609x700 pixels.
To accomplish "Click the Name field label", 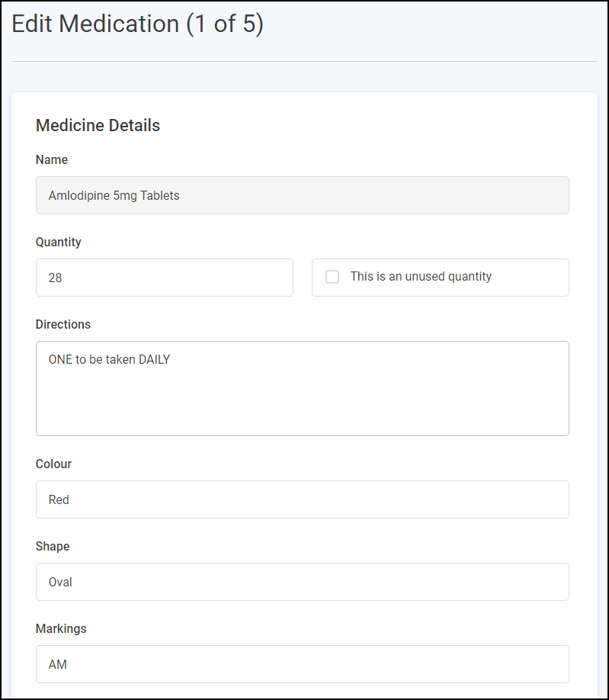I will [x=52, y=160].
